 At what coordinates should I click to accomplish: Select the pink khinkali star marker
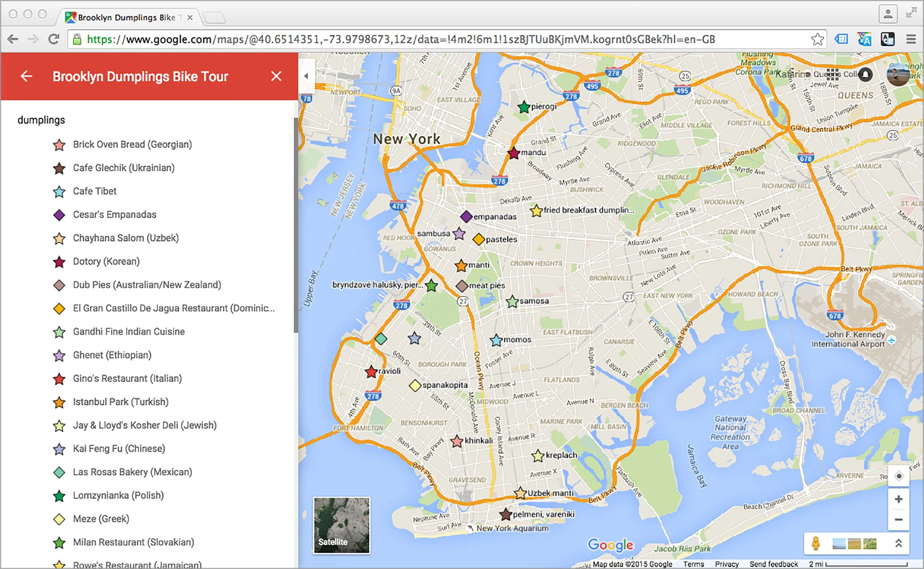click(x=457, y=441)
